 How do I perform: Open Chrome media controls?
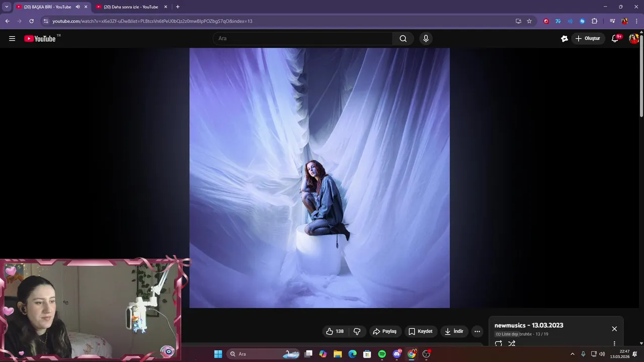[612, 21]
